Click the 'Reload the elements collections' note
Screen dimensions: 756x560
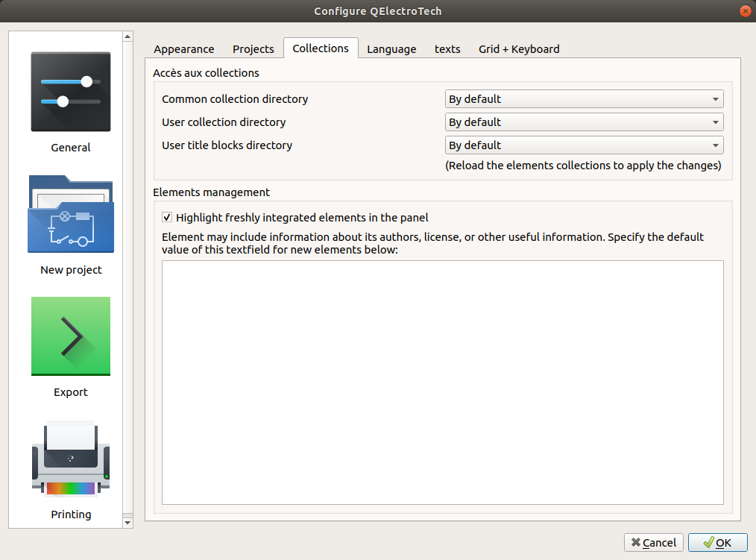[583, 166]
